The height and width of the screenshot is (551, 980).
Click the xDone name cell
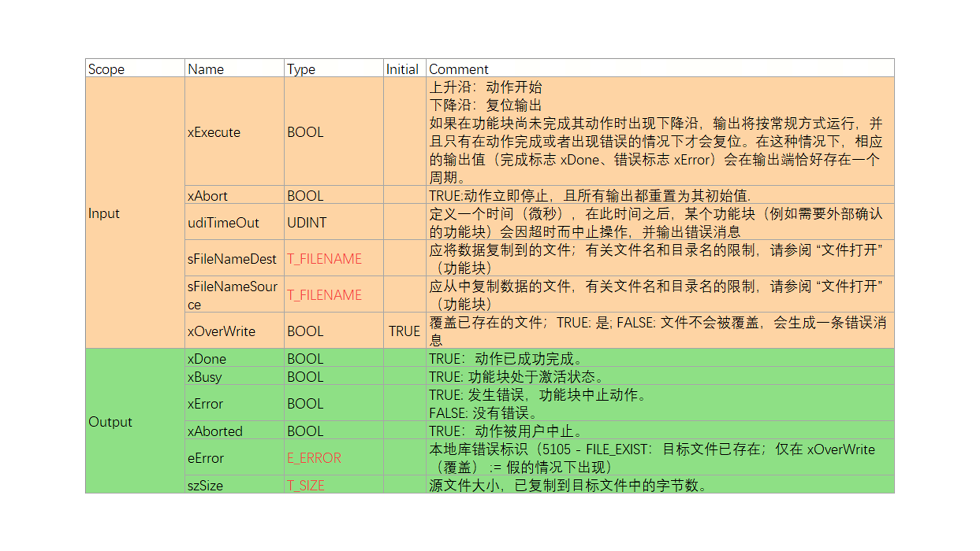[x=207, y=359]
